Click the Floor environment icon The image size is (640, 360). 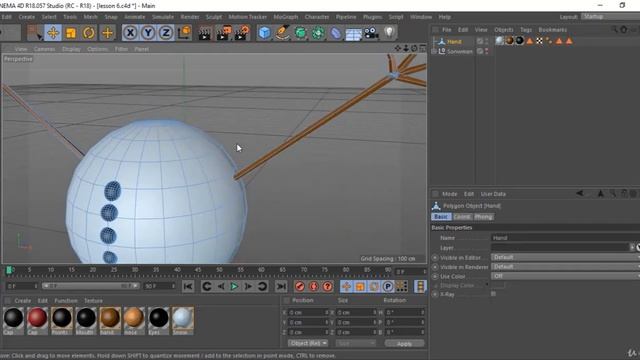[353, 33]
